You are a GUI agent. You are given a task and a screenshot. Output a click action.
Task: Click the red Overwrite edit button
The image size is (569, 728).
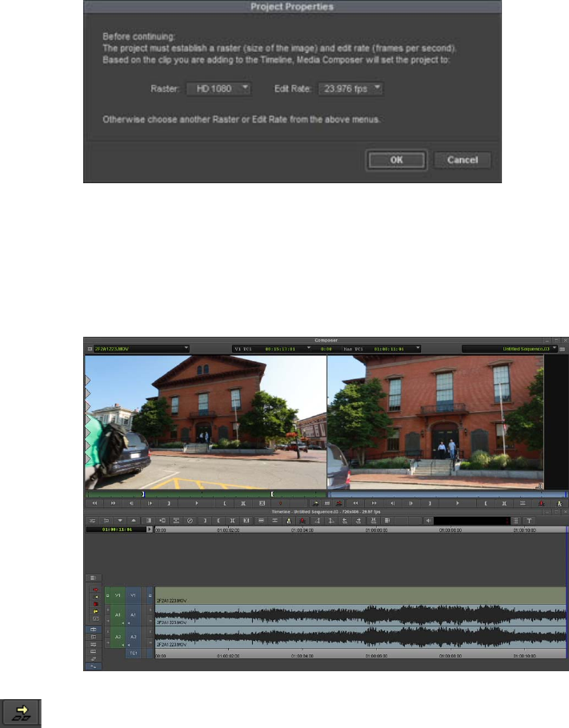tap(339, 503)
